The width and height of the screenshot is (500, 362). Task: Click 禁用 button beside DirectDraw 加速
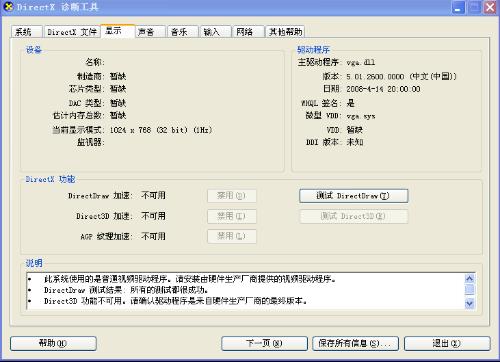[x=232, y=196]
